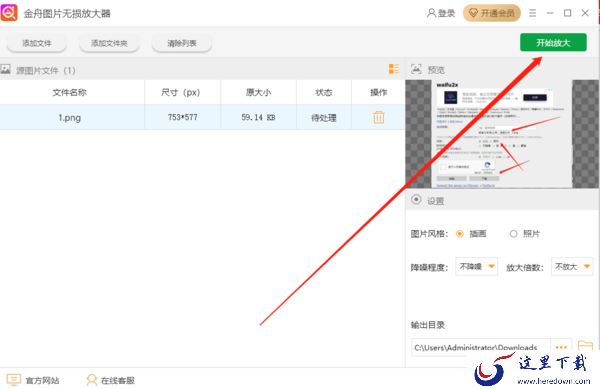
Task: Click the 待处理 status cell
Action: click(x=324, y=117)
